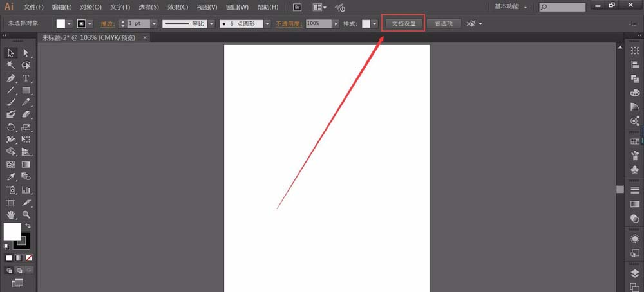Open the Symbols panel with club icon
644x292 pixels.
pyautogui.click(x=635, y=169)
